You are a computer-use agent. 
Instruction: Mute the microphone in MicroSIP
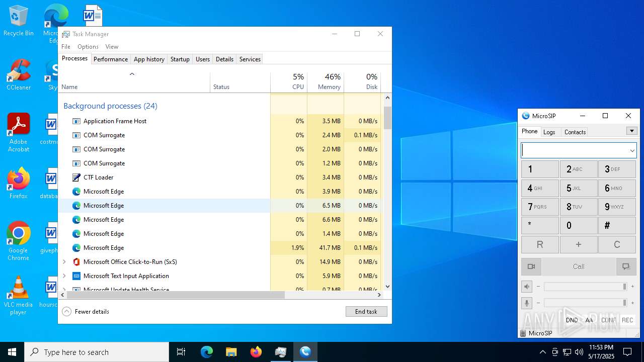point(527,303)
